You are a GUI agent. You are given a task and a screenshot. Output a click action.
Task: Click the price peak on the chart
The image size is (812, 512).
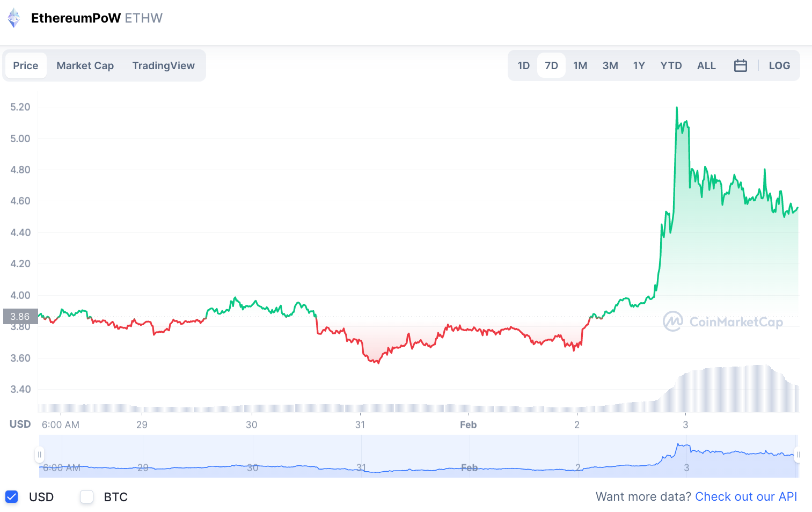[x=677, y=107]
